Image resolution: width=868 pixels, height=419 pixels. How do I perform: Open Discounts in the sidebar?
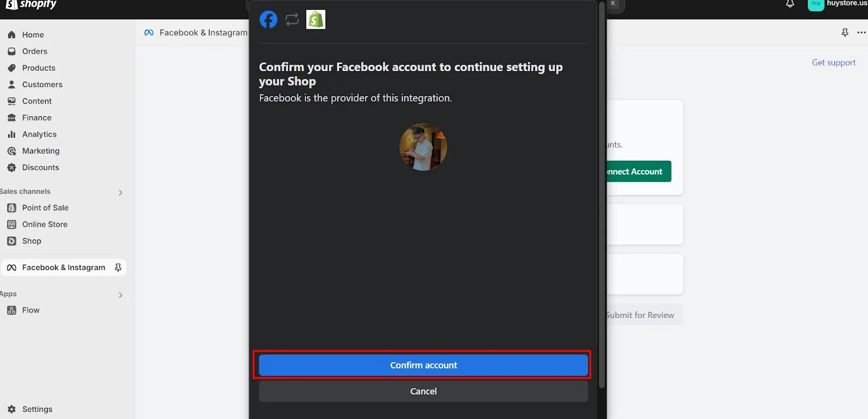point(41,168)
